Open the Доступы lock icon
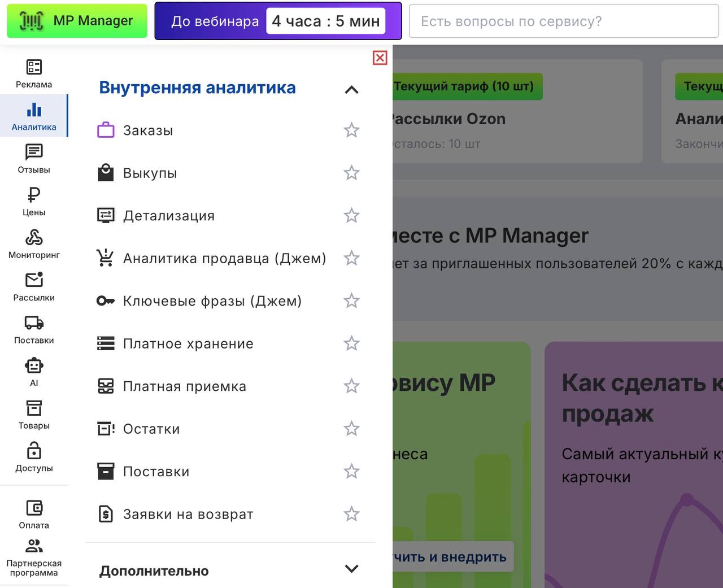The width and height of the screenshot is (723, 588). point(34,458)
